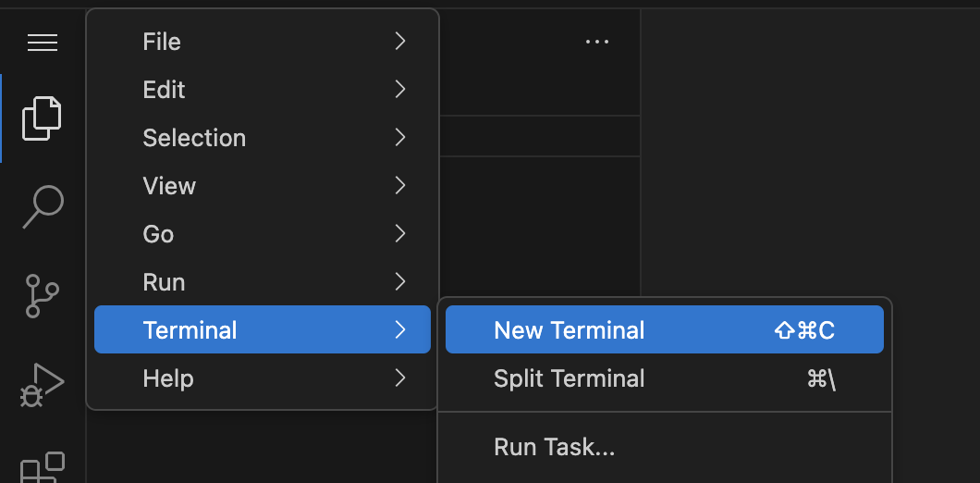Choose New Terminal from the submenu

(665, 329)
